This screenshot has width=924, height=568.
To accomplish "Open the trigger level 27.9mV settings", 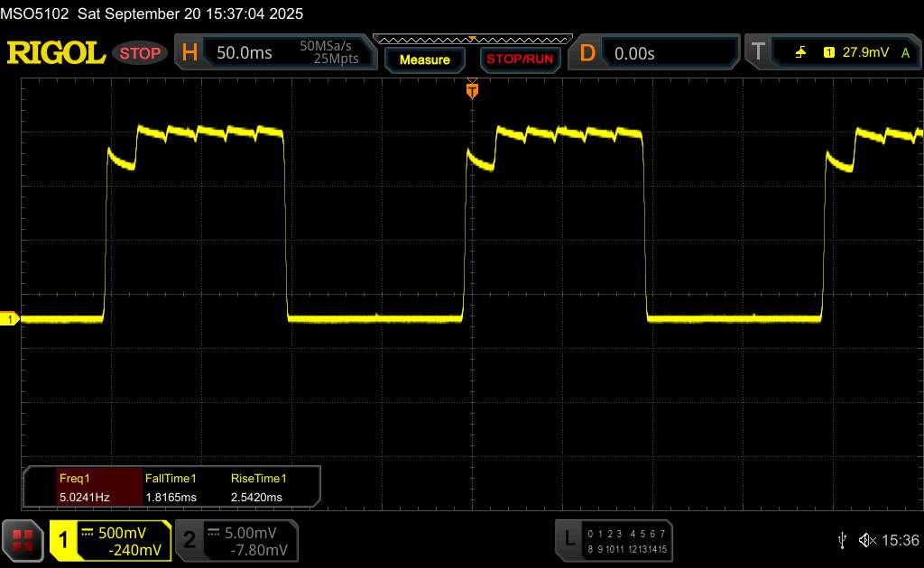I will 863,53.
